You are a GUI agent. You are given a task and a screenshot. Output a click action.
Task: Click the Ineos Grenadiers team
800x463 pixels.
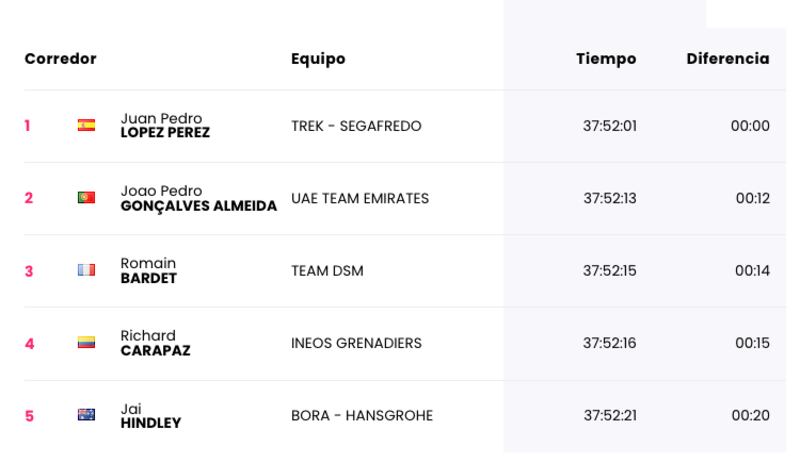[x=357, y=344]
